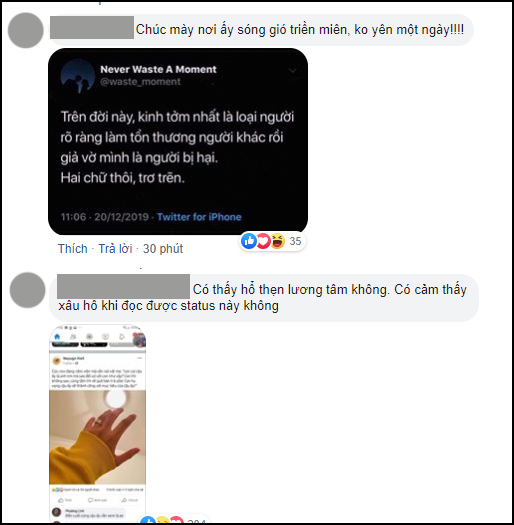Open the 30 phút timestamp
Viewport: 514px width, 525px height.
click(x=163, y=249)
